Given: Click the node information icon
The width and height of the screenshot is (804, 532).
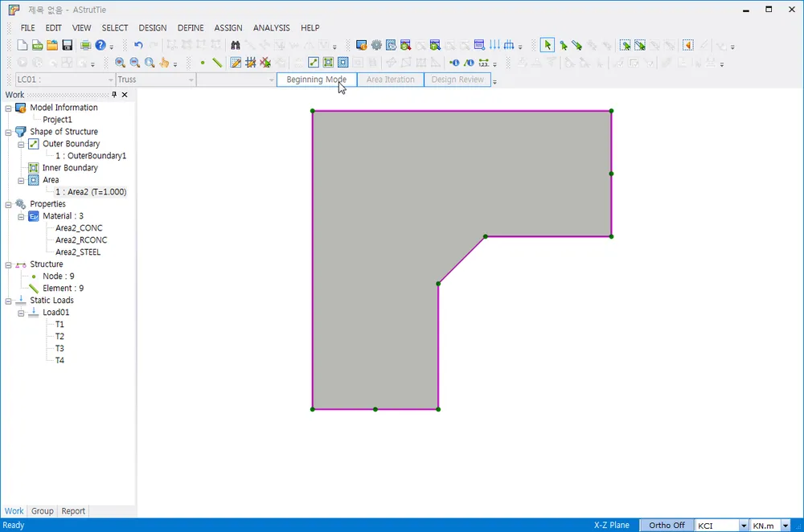Looking at the screenshot, I should coord(454,63).
